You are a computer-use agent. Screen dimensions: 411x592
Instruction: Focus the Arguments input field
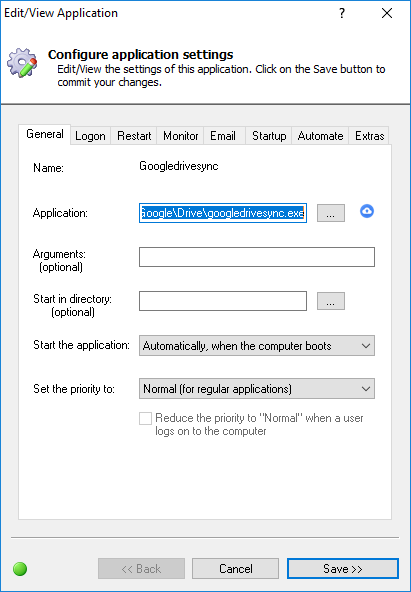coord(257,257)
